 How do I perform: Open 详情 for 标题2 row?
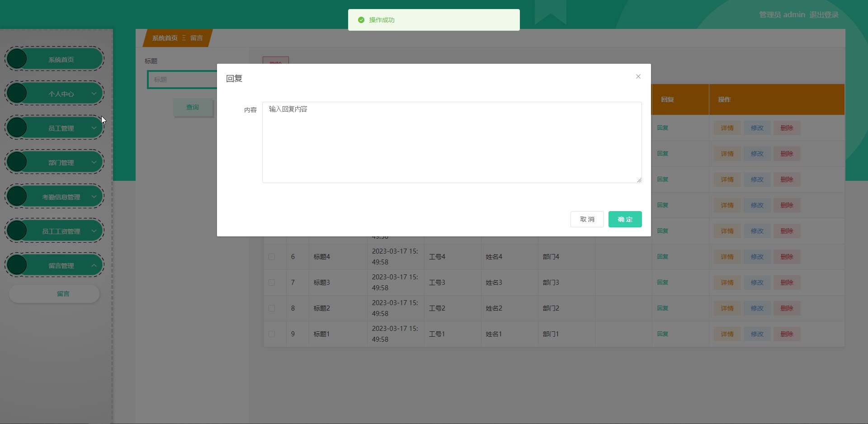[x=727, y=308]
